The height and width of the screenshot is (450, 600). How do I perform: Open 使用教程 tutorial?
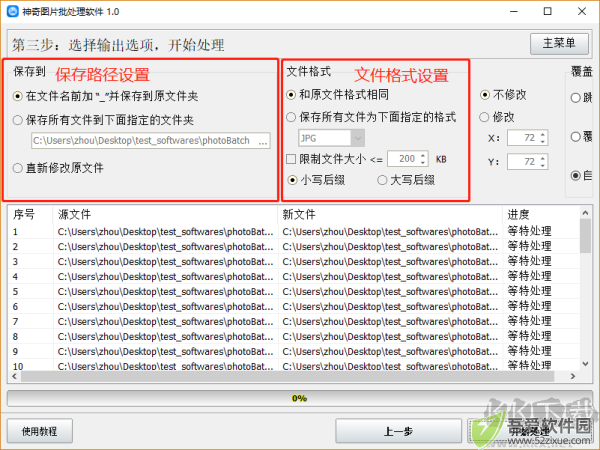pyautogui.click(x=39, y=431)
